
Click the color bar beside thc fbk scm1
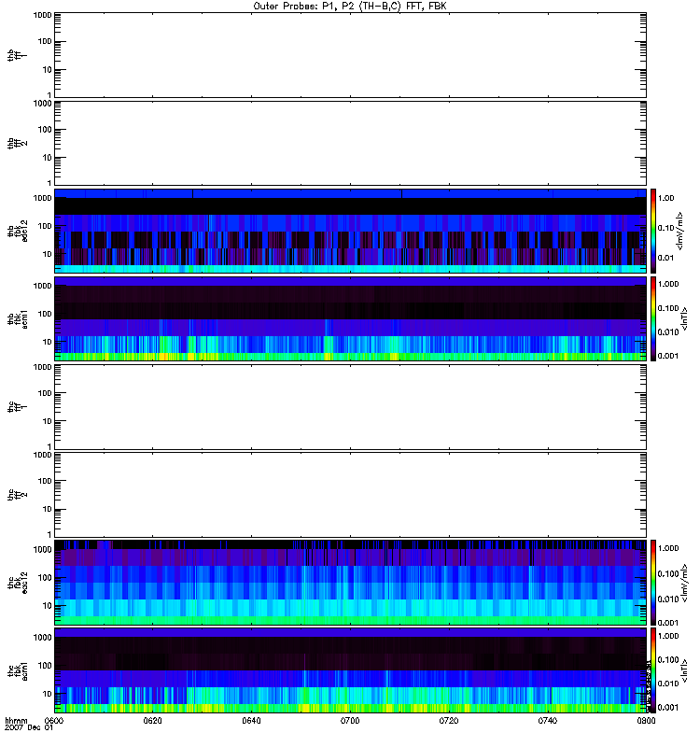653,670
